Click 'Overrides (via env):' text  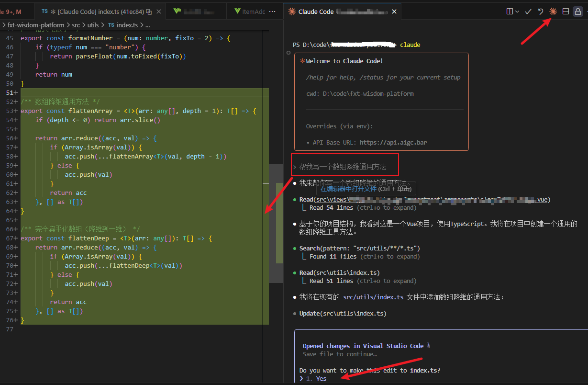coord(340,126)
